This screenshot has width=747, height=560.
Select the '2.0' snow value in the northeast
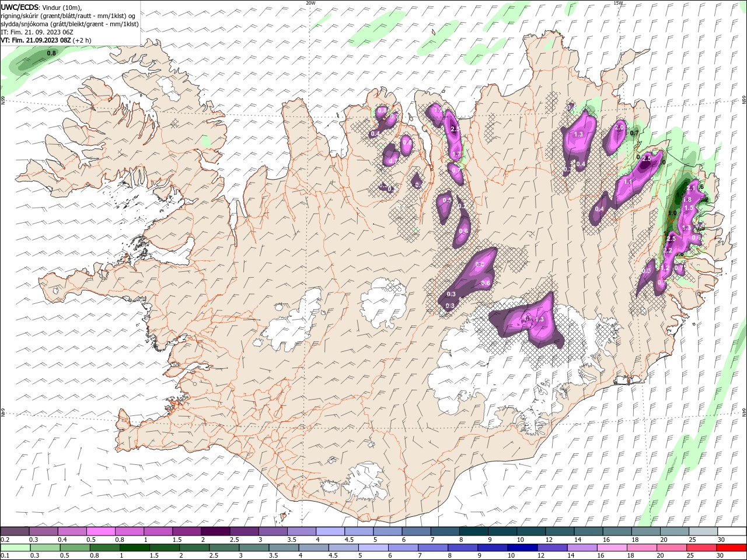pyautogui.click(x=620, y=127)
